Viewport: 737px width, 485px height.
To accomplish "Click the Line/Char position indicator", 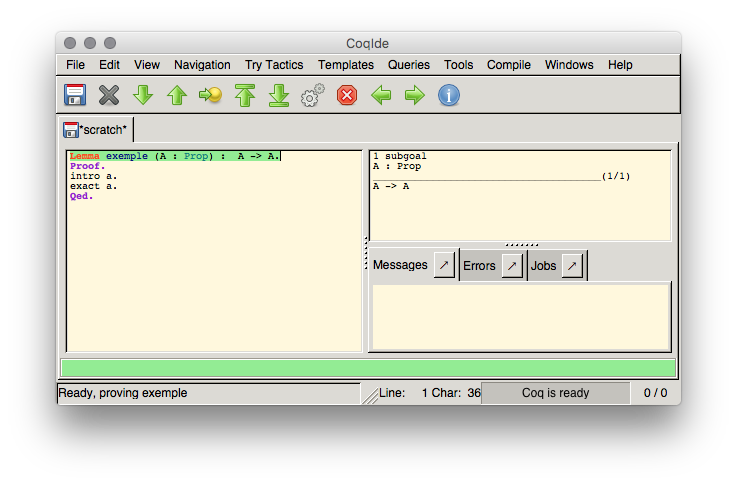I will [x=430, y=393].
